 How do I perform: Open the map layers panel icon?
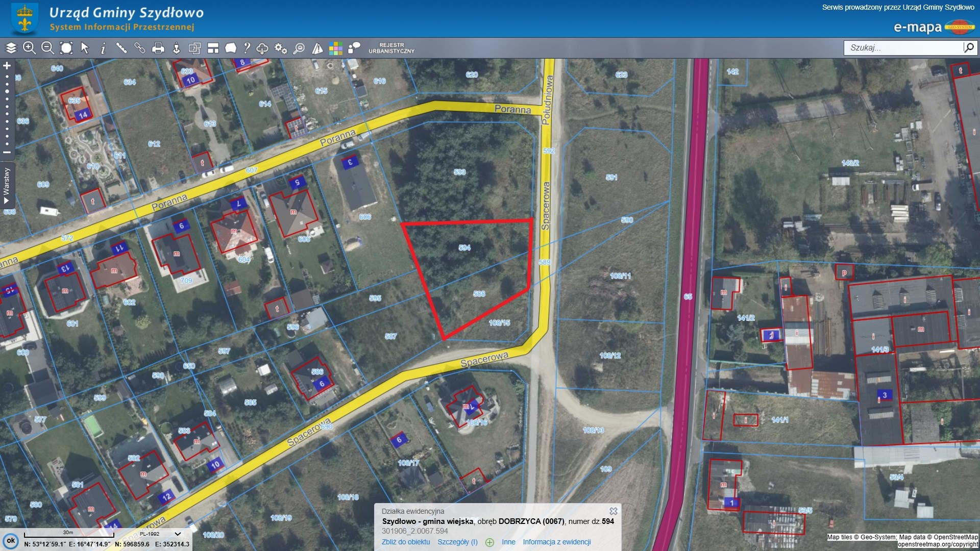(x=11, y=48)
